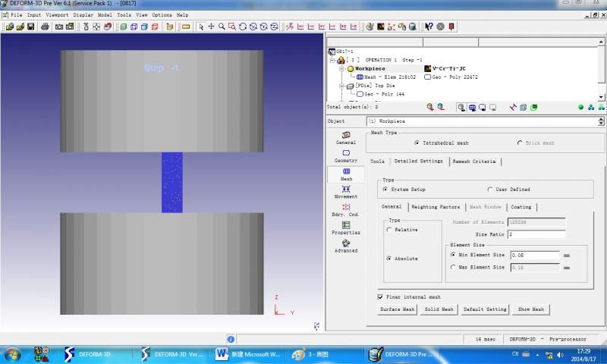Select the shaded green cube view icon
The image size is (607, 364).
(x=124, y=27)
